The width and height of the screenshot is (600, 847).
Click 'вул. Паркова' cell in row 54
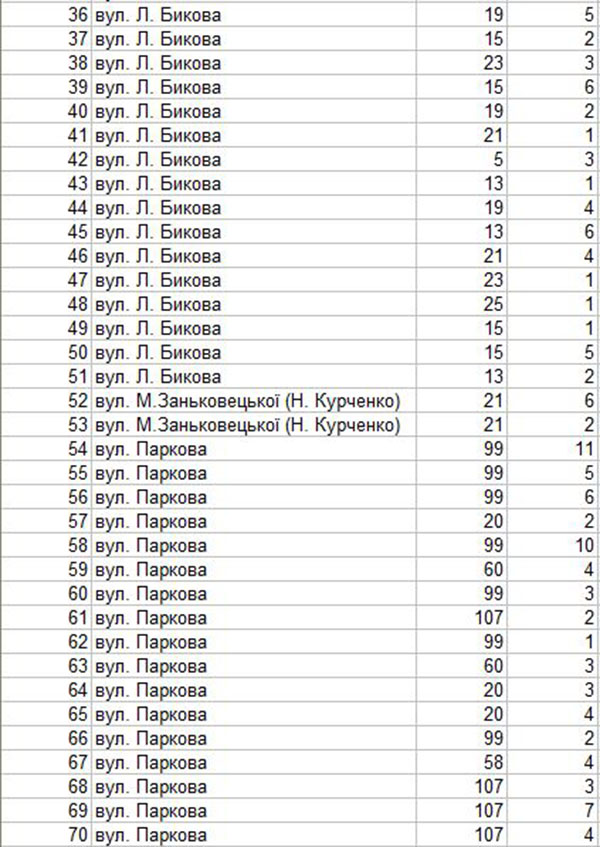click(x=150, y=449)
